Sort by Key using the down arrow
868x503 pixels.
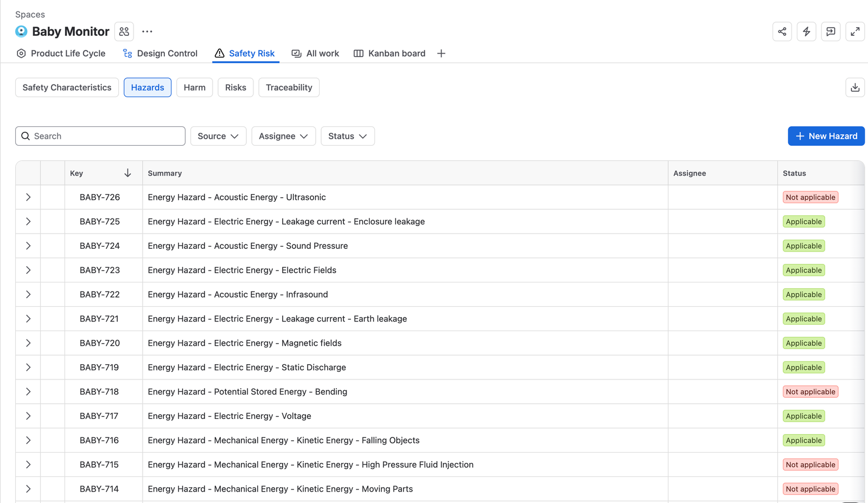point(127,173)
